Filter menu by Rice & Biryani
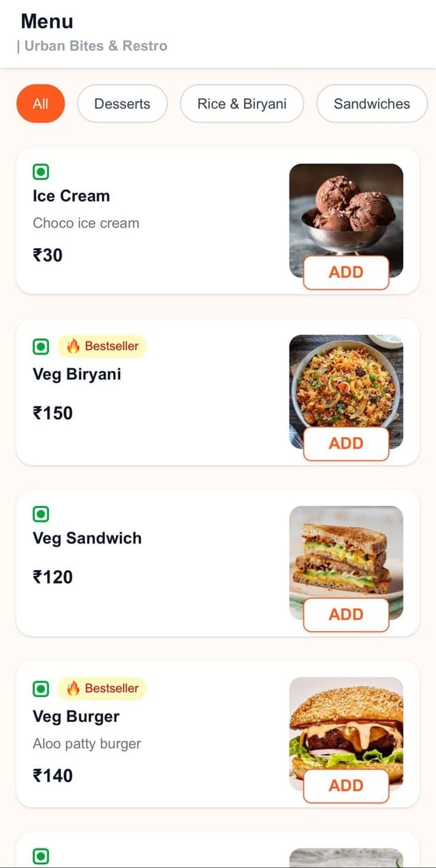Screen dimensions: 436x868 click(242, 104)
